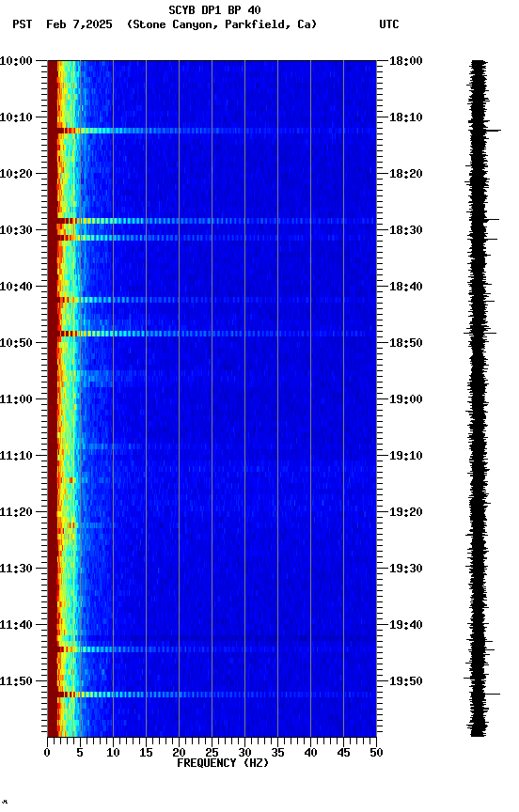Click the spectrogram event band near 11:44
This screenshot has width=519, height=812.
click(212, 649)
